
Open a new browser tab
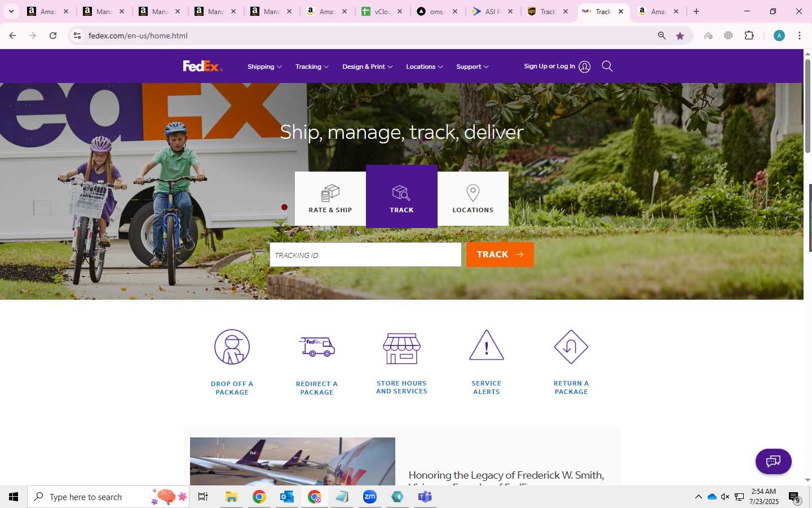click(x=696, y=11)
